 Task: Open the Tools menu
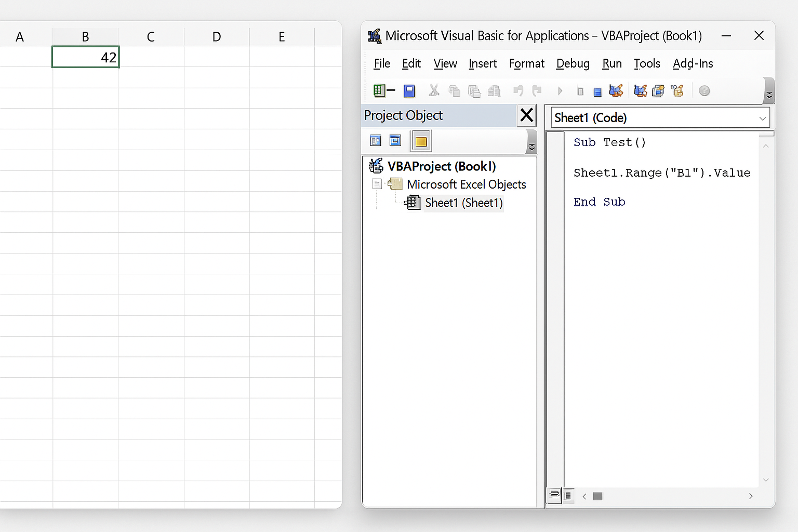pos(647,63)
